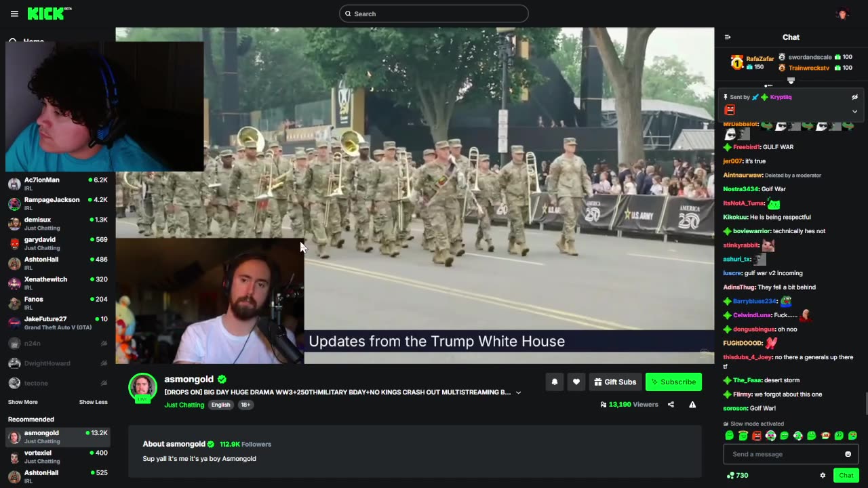Screen dimensions: 868x488
Task: Hide the pinned message from Kryptiiq
Action: pos(854,97)
